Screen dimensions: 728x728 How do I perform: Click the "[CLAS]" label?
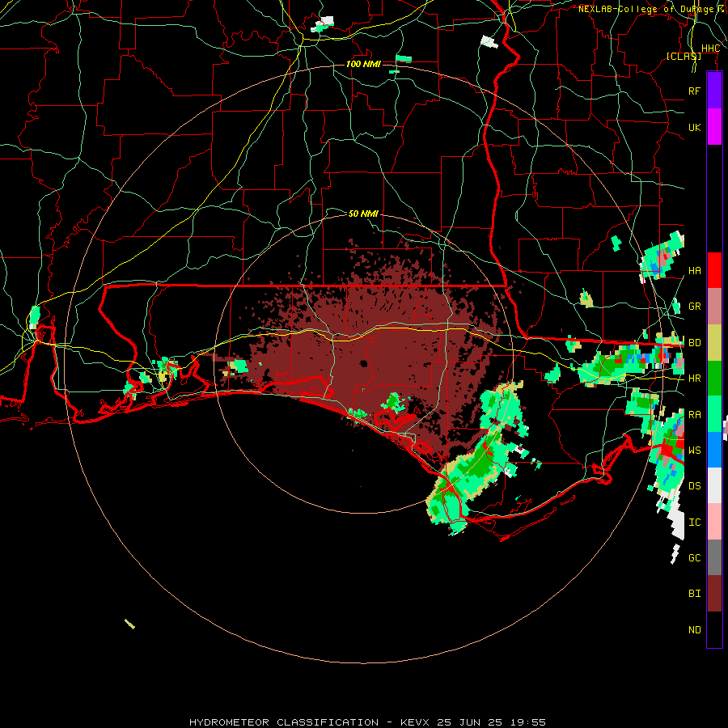(x=684, y=56)
